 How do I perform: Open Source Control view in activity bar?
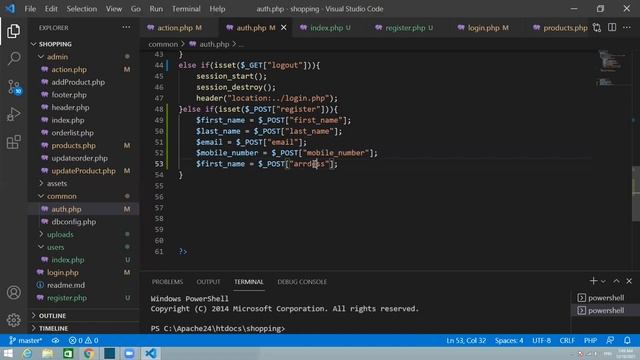13,87
